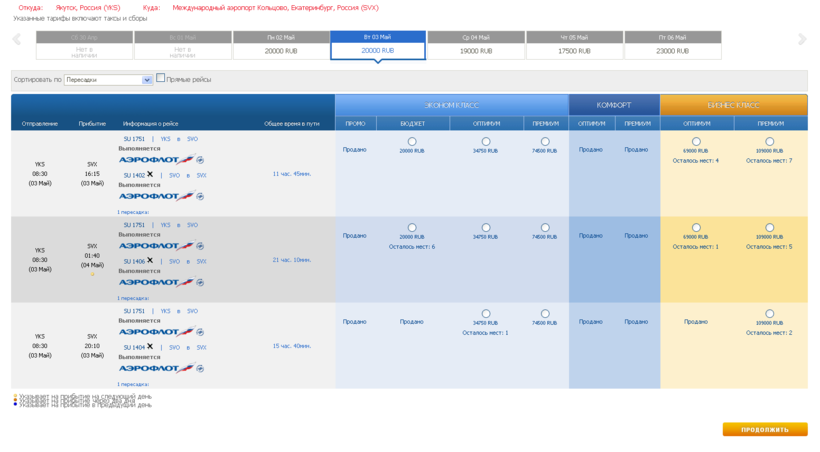The width and height of the screenshot is (820, 452).
Task: Open flight SU 1751 link in first row
Action: [x=134, y=140]
